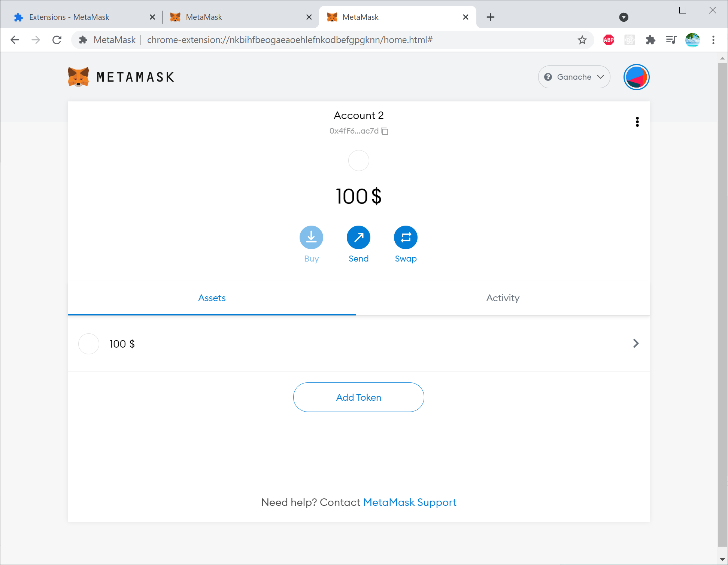Bookmark this page with the star icon
This screenshot has width=728, height=565.
pos(582,40)
